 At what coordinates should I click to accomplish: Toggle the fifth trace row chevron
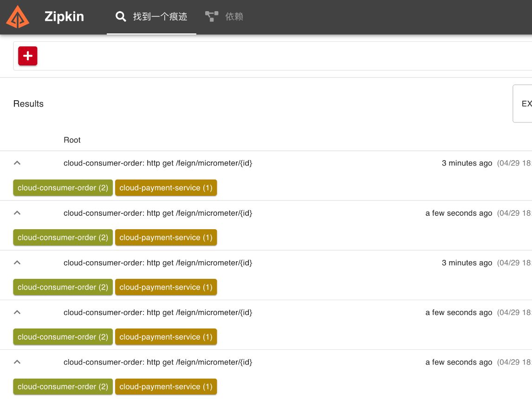point(17,362)
